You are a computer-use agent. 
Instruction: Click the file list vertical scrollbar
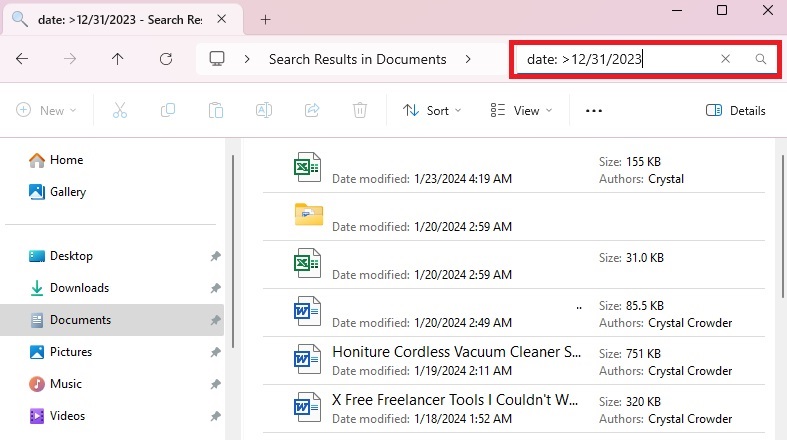pos(783,227)
